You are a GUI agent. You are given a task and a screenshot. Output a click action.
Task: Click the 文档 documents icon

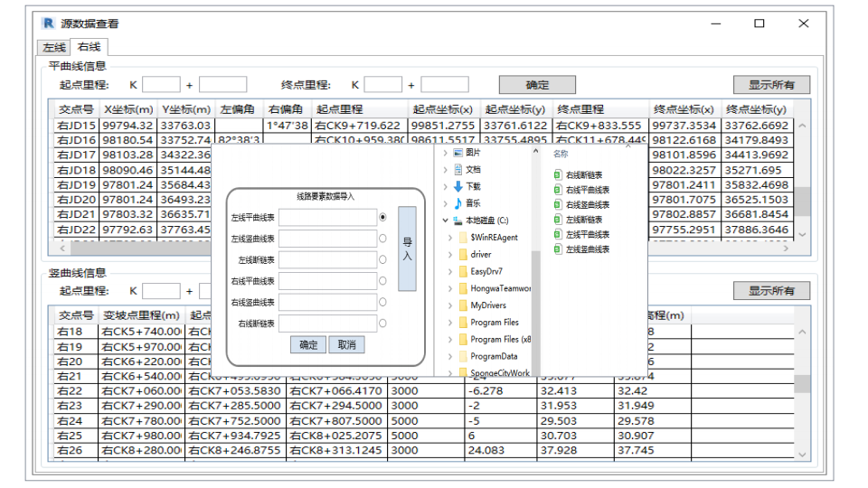(458, 169)
